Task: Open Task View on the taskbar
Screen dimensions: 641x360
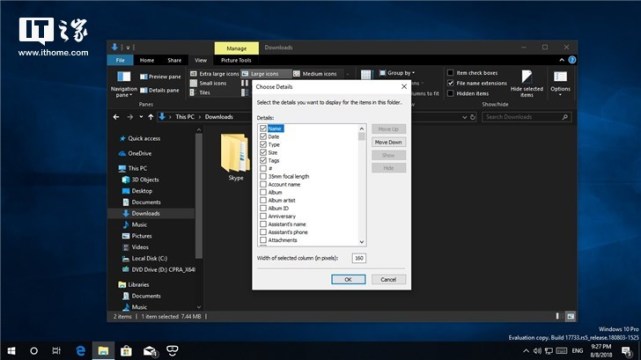Action: [x=56, y=351]
